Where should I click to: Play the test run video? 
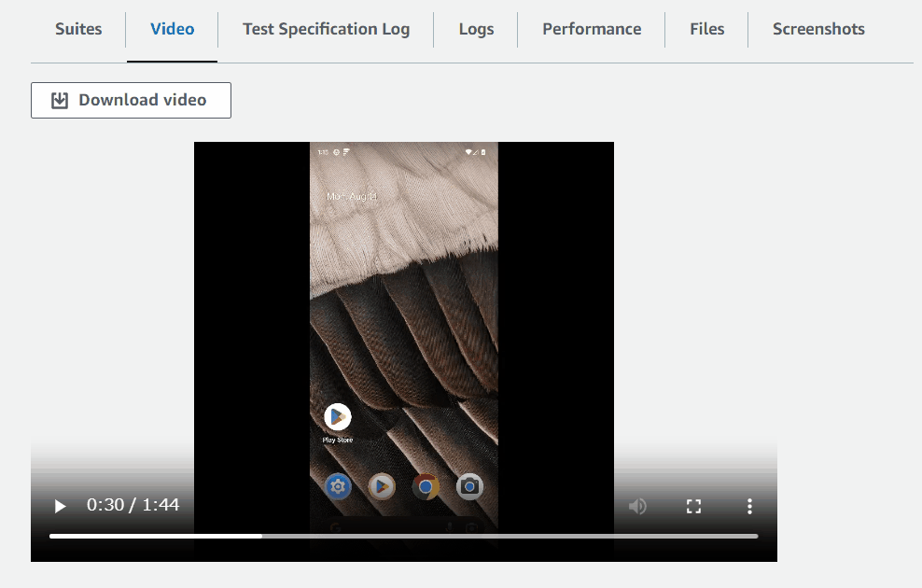(x=61, y=506)
